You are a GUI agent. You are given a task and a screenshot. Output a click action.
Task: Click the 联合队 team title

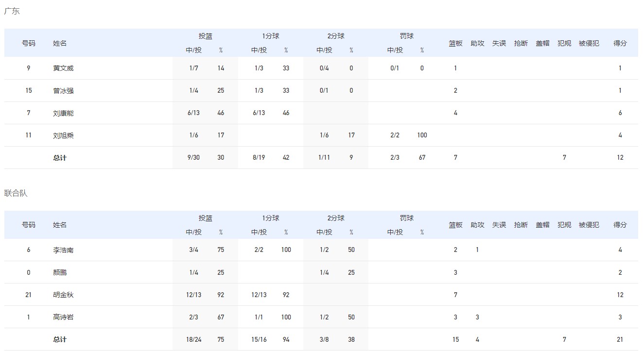coord(16,193)
